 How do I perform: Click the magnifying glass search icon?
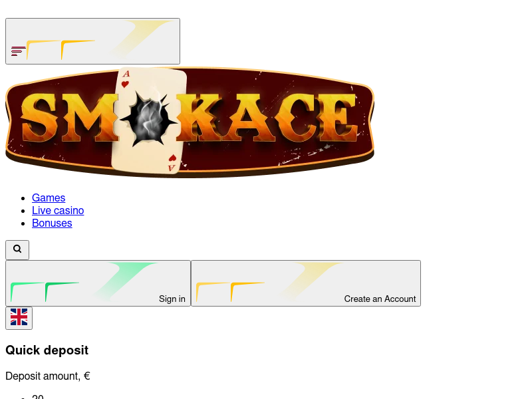click(17, 249)
